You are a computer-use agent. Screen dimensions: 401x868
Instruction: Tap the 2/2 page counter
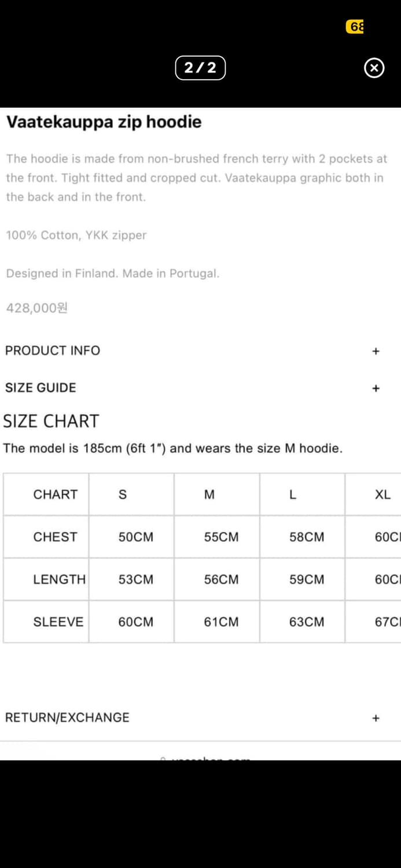(200, 68)
